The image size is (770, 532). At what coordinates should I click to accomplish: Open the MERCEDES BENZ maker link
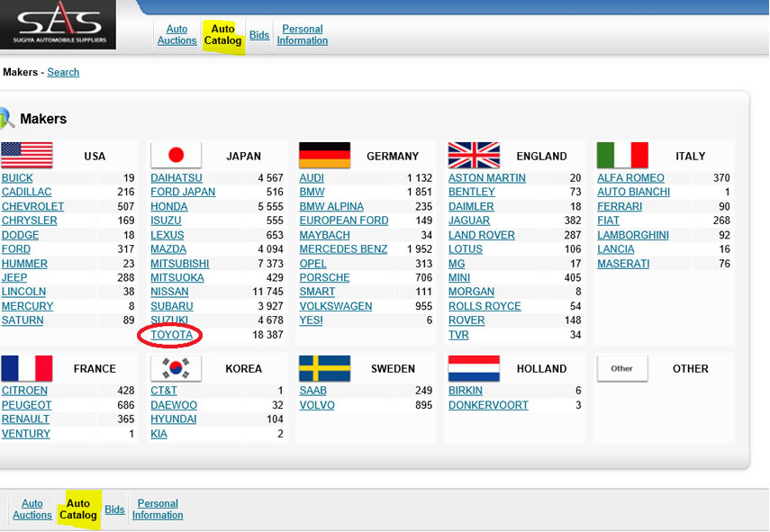(343, 249)
